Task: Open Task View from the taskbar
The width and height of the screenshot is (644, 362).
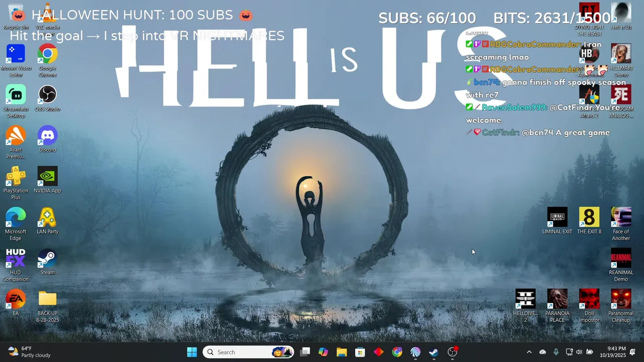Action: (305, 352)
